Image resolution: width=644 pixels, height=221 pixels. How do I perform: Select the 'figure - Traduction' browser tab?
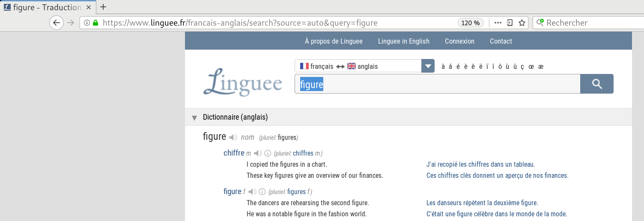[x=47, y=7]
